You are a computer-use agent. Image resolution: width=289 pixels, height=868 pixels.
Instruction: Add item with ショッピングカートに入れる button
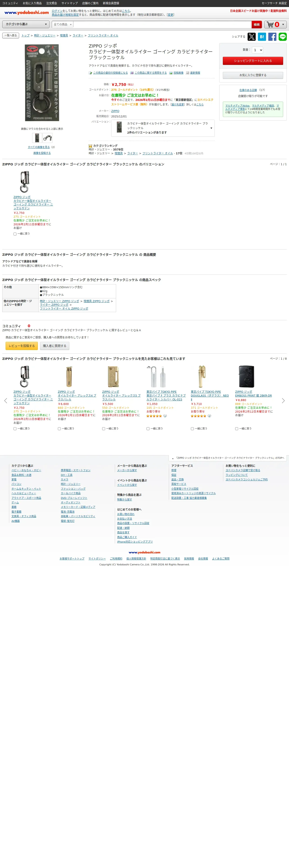253,61
